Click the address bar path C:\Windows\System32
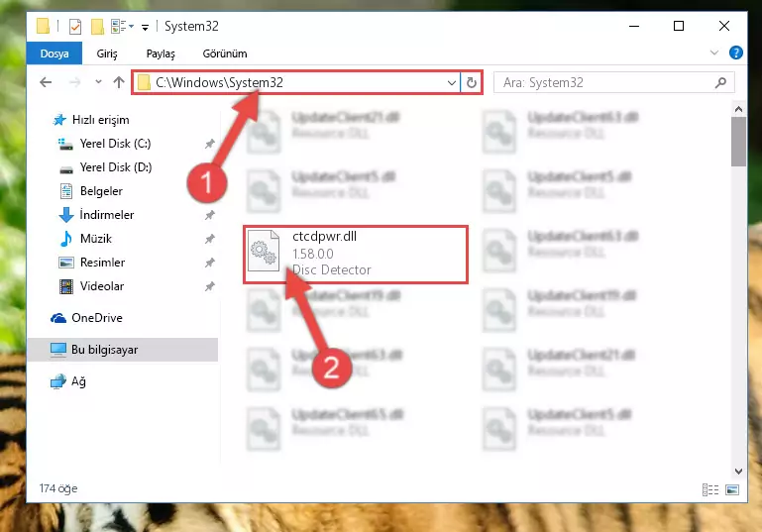Image resolution: width=762 pixels, height=532 pixels. tap(219, 82)
